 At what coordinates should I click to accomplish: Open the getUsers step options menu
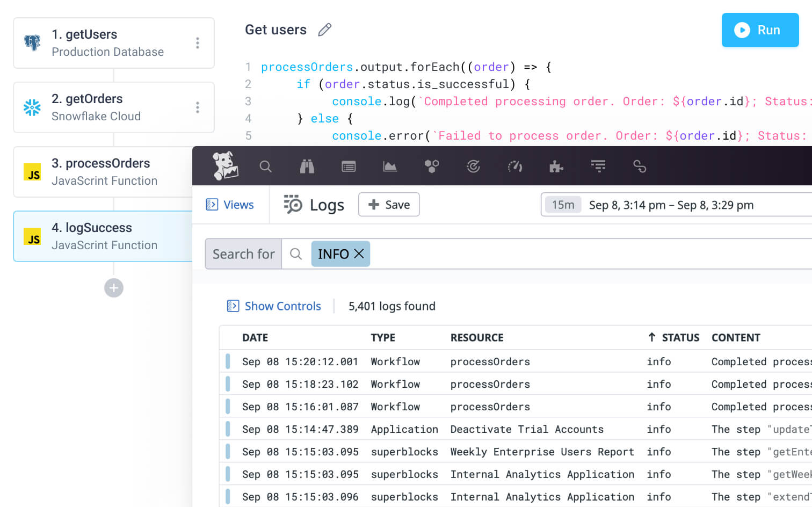198,43
